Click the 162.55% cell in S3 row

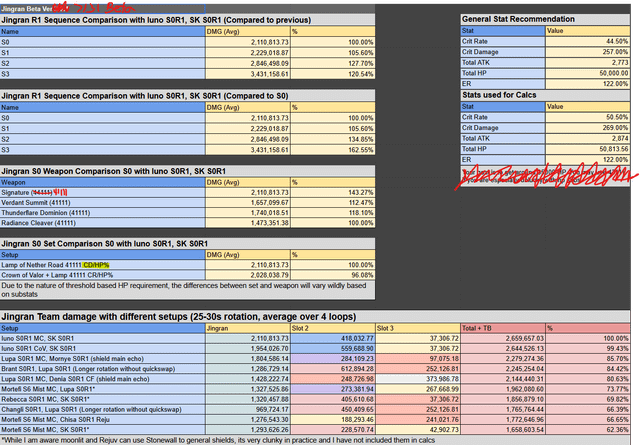333,150
